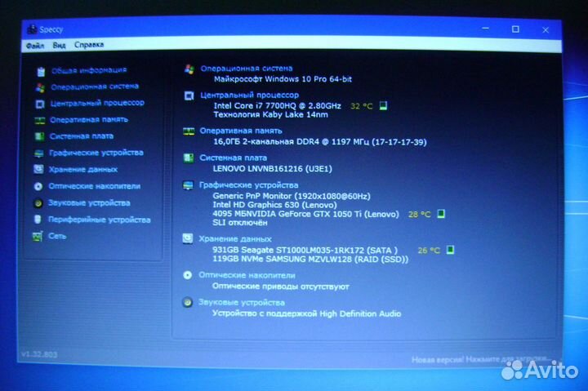Click the GPU temperature indicator icon
Viewport: 588px width, 391px height.
click(x=441, y=214)
